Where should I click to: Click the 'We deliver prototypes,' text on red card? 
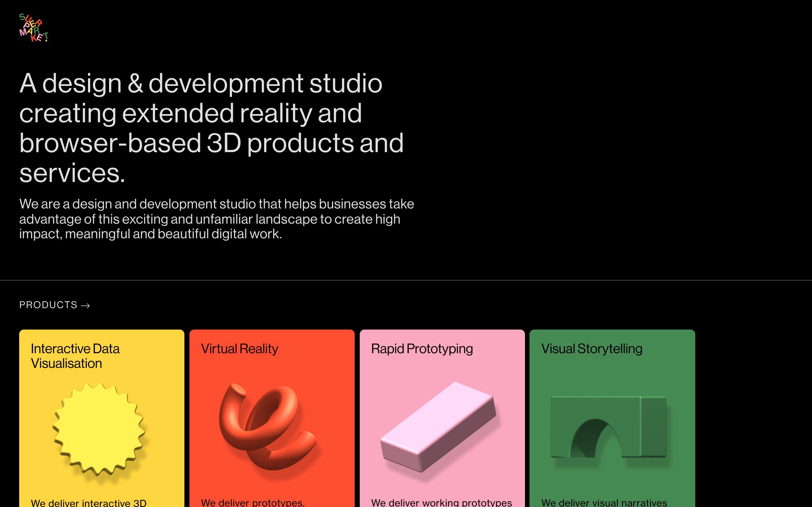(x=253, y=503)
